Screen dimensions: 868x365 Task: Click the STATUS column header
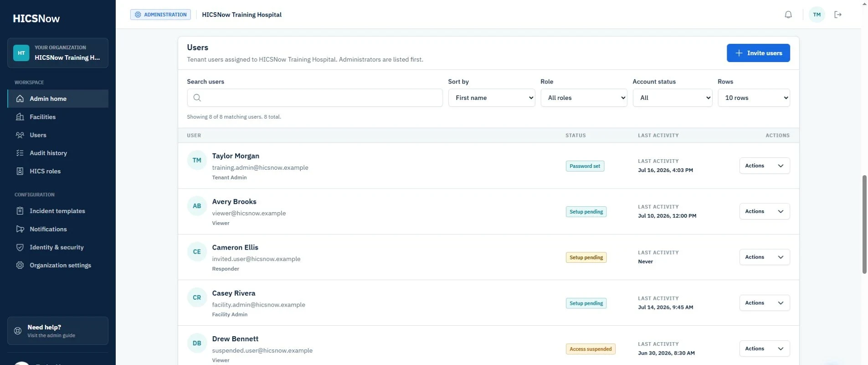click(575, 136)
